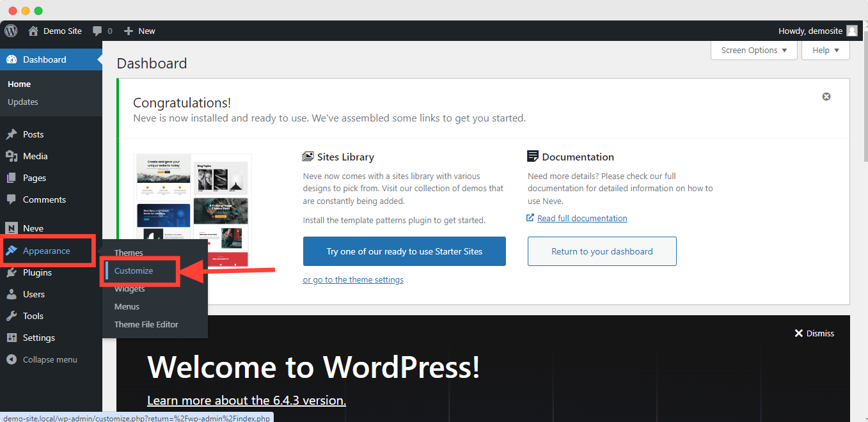
Task: Open the Media menu
Action: point(51,156)
